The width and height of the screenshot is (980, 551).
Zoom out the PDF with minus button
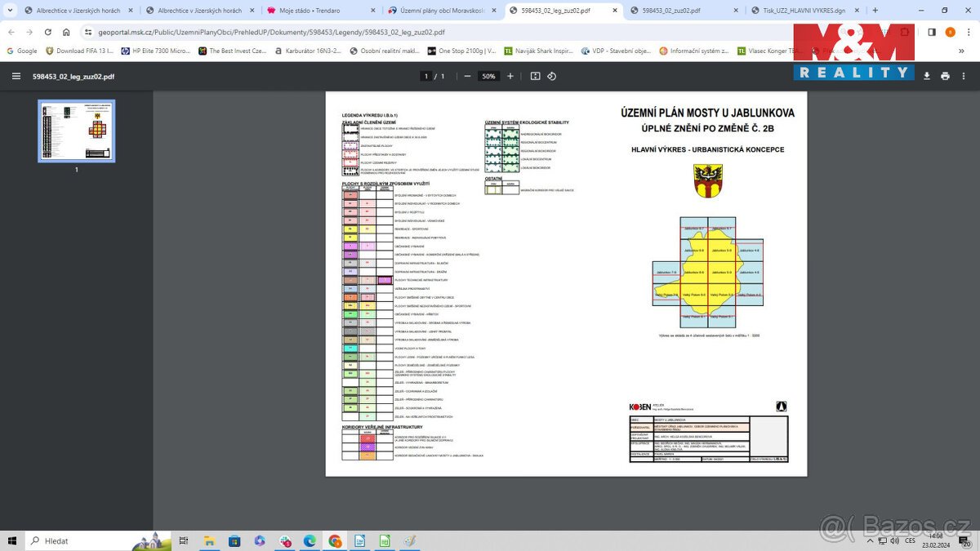pos(467,76)
